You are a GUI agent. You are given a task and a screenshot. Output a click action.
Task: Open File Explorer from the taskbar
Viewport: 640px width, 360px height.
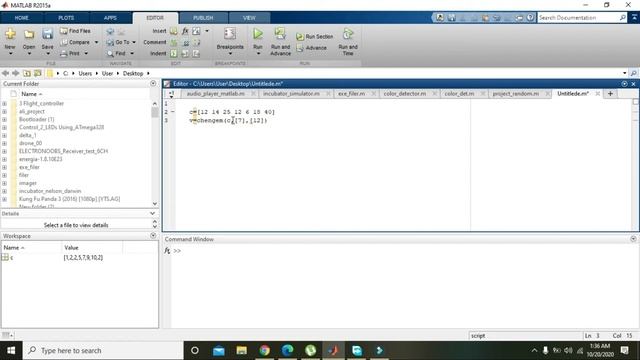click(242, 351)
